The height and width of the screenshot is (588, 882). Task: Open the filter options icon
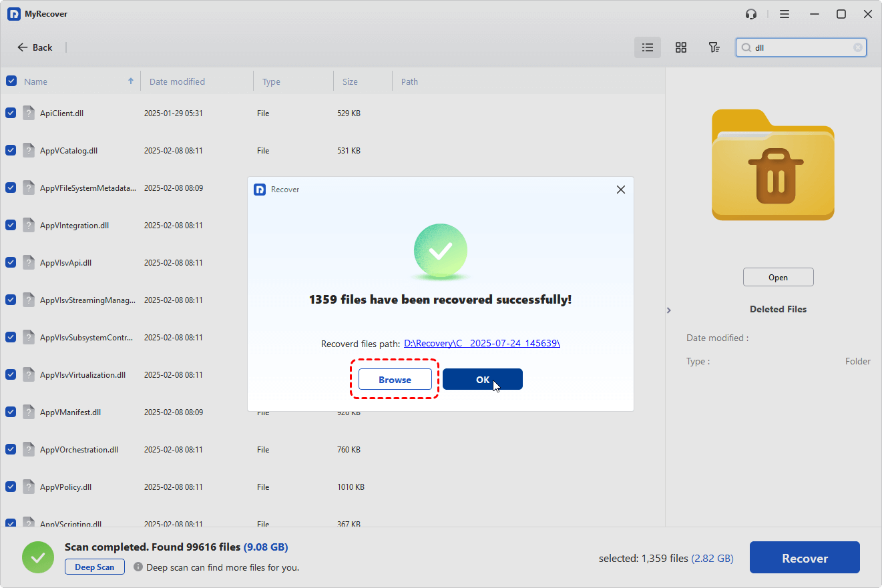pos(714,47)
